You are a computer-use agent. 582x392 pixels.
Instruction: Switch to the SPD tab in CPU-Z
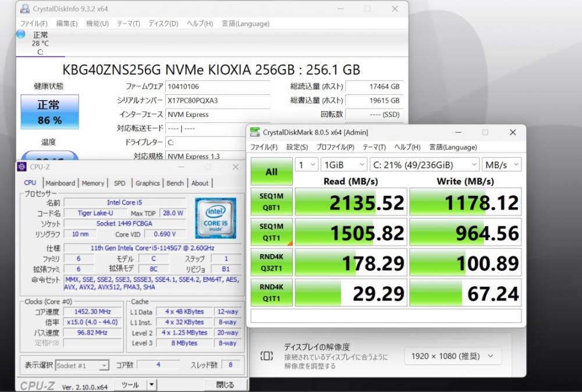point(119,183)
